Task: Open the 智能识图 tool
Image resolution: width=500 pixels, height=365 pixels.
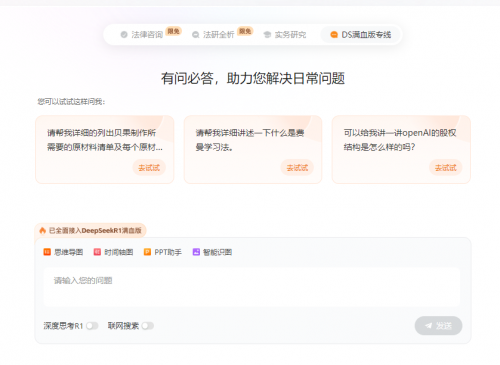Action: point(212,252)
